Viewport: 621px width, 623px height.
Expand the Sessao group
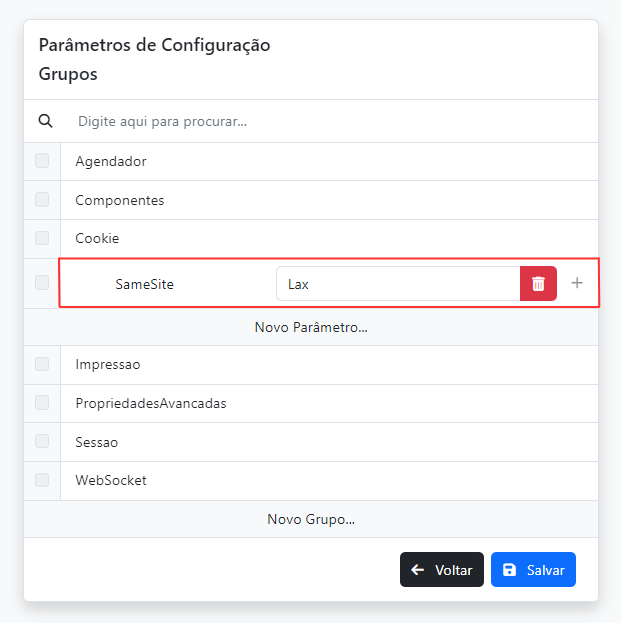(x=97, y=441)
